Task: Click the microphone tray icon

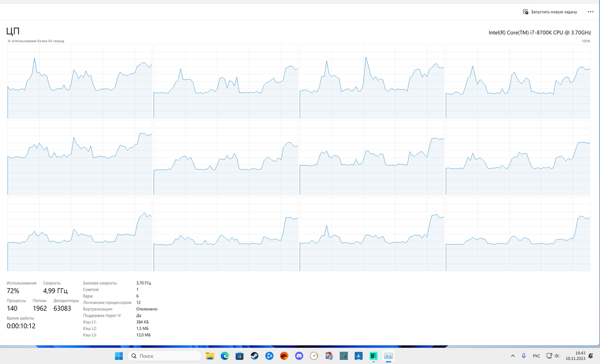Action: [524, 356]
